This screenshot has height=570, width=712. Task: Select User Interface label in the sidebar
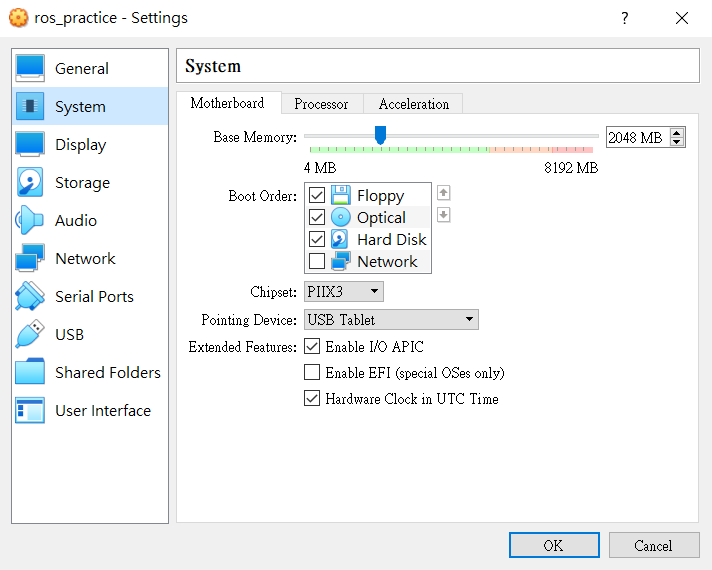[103, 411]
